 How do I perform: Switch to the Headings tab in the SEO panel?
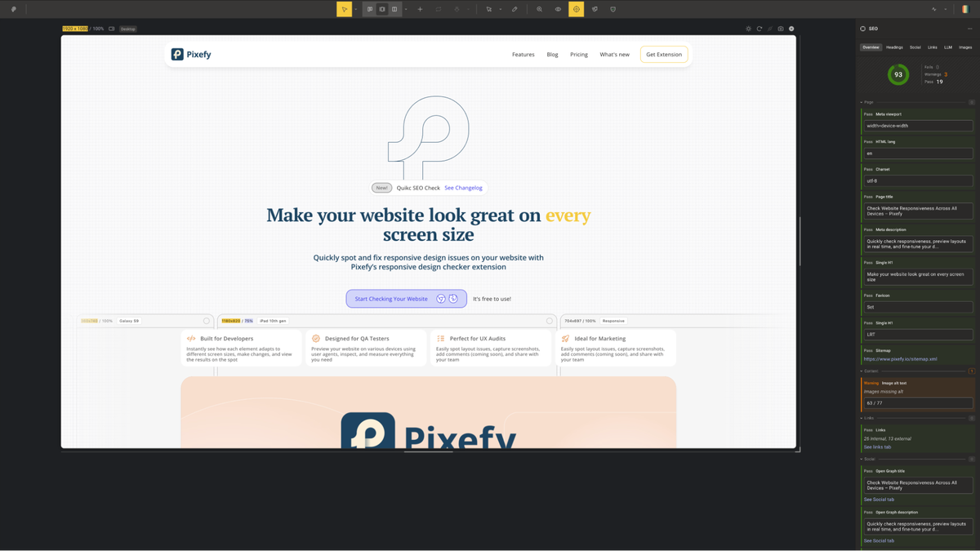tap(894, 47)
